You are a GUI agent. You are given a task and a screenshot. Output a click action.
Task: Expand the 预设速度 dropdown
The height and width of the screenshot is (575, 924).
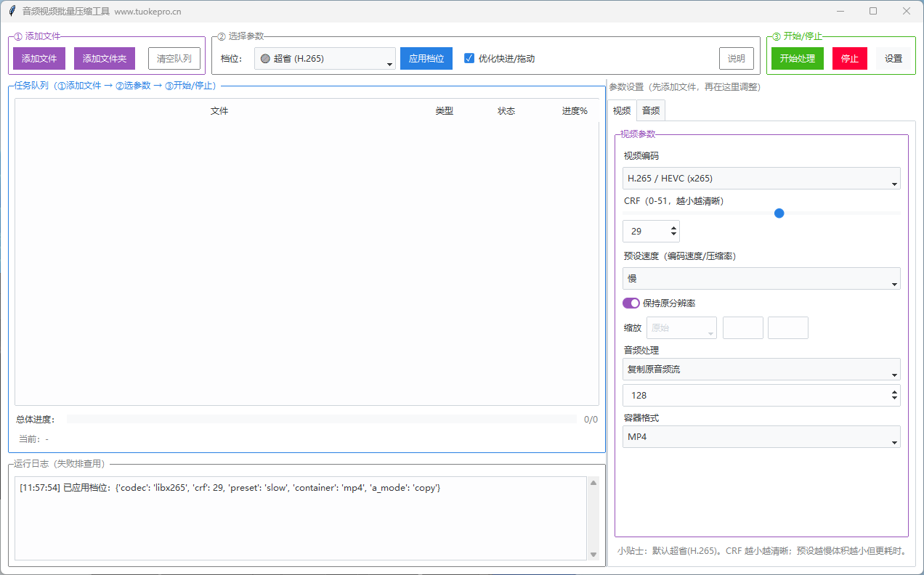(761, 279)
